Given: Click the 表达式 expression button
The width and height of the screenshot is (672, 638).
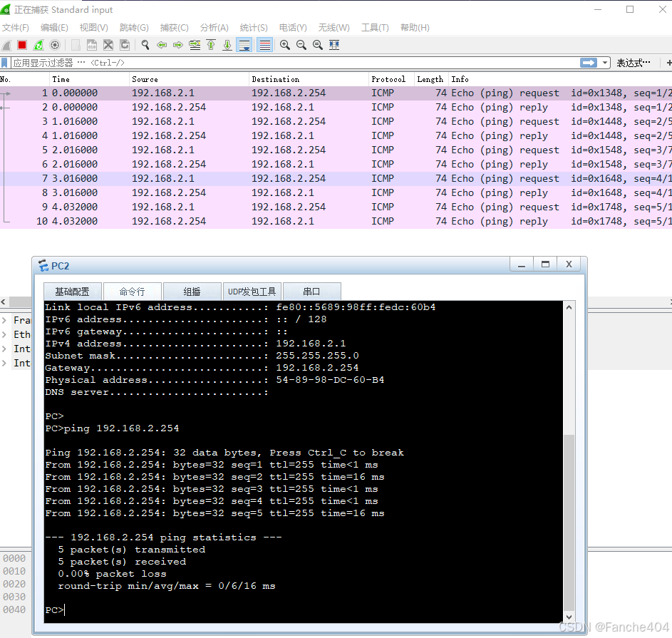Looking at the screenshot, I should (634, 63).
